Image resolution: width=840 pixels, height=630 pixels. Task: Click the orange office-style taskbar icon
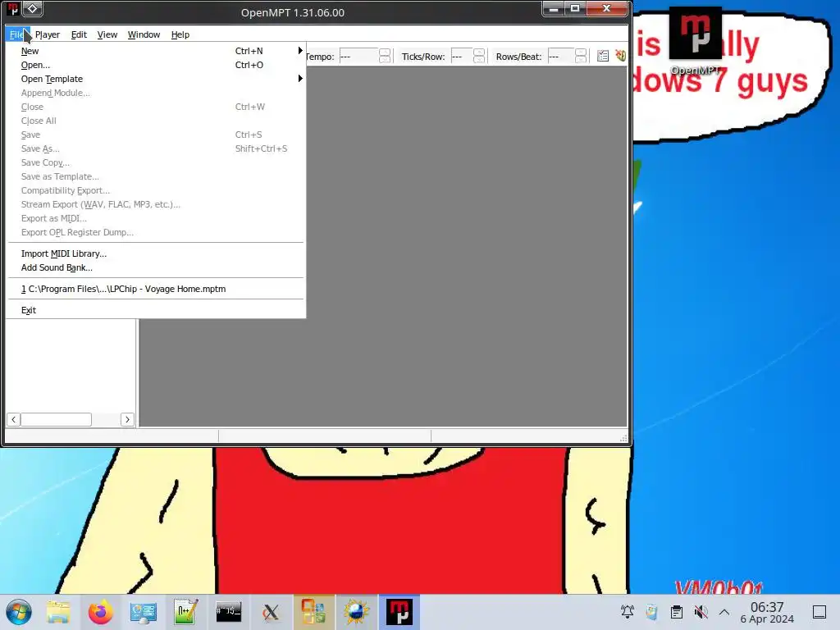(x=314, y=612)
